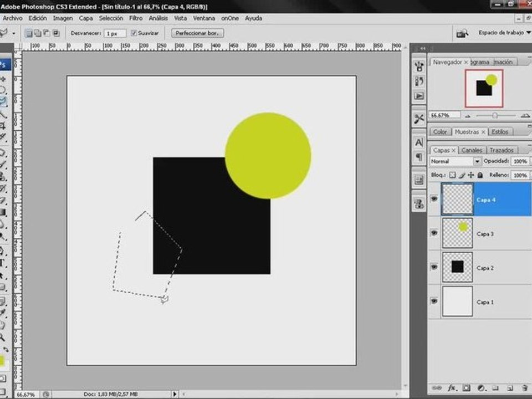The image size is (532, 399).
Task: Open the onOne menu
Action: (x=230, y=18)
